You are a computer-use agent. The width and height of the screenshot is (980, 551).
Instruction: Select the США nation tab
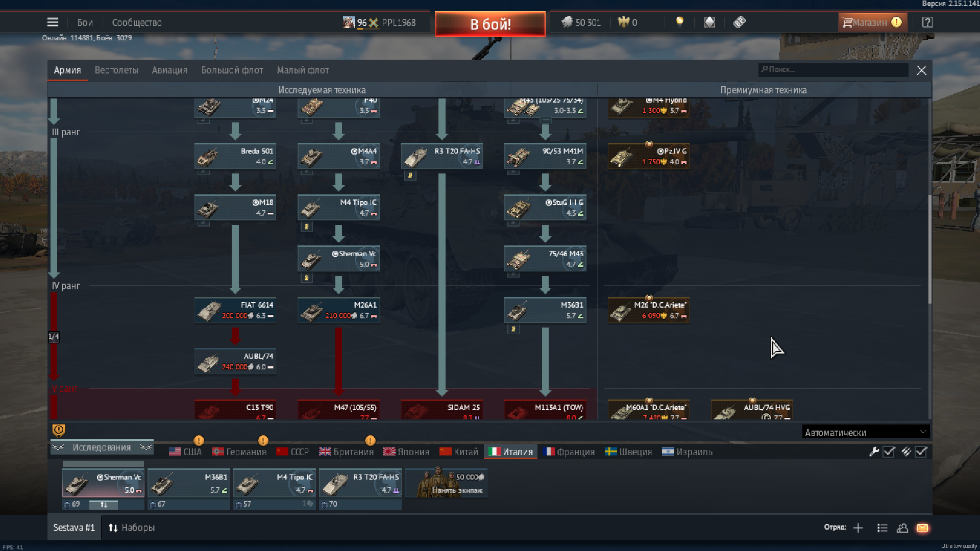click(185, 452)
